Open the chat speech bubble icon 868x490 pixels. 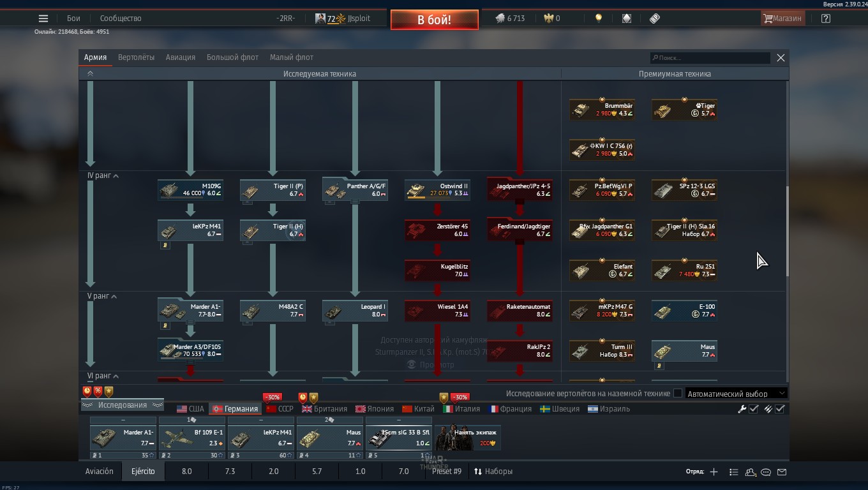click(766, 472)
